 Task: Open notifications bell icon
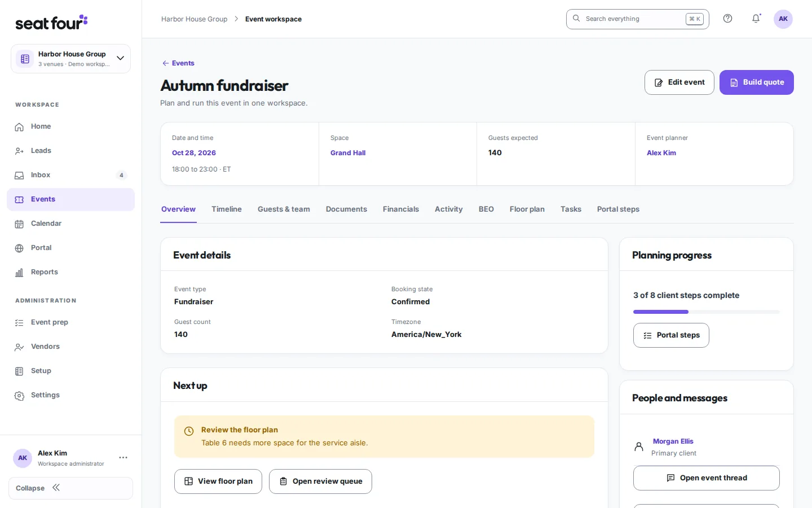(756, 19)
